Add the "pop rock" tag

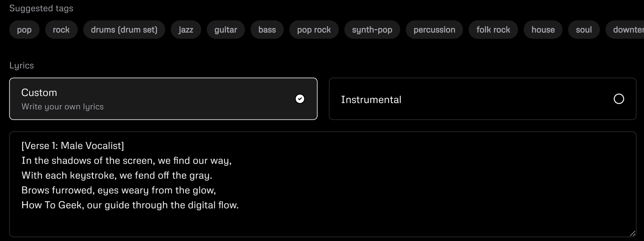314,29
